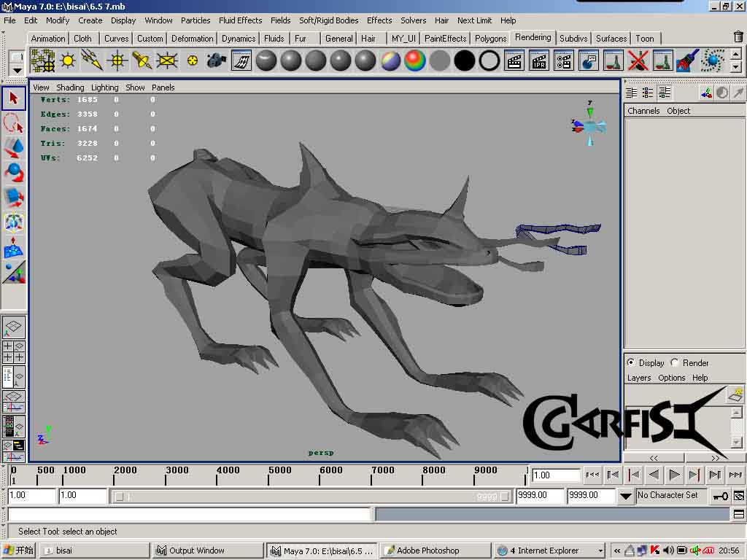
Task: Click the black Surface Shader circle
Action: (x=465, y=61)
